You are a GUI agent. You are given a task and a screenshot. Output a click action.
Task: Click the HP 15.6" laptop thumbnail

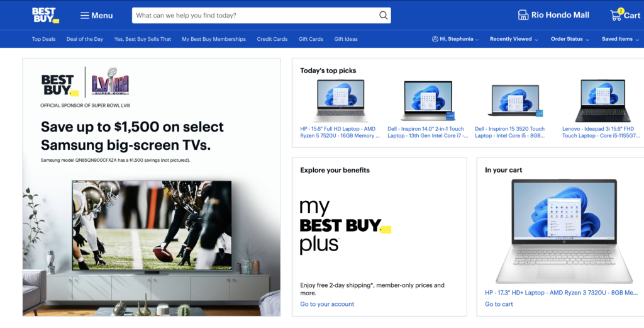point(340,101)
